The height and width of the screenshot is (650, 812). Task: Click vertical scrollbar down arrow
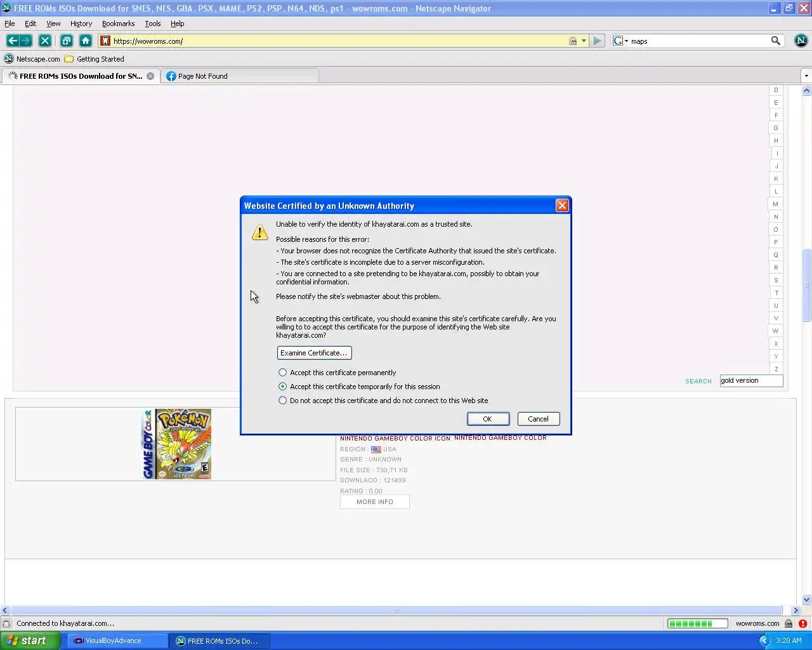pyautogui.click(x=807, y=599)
